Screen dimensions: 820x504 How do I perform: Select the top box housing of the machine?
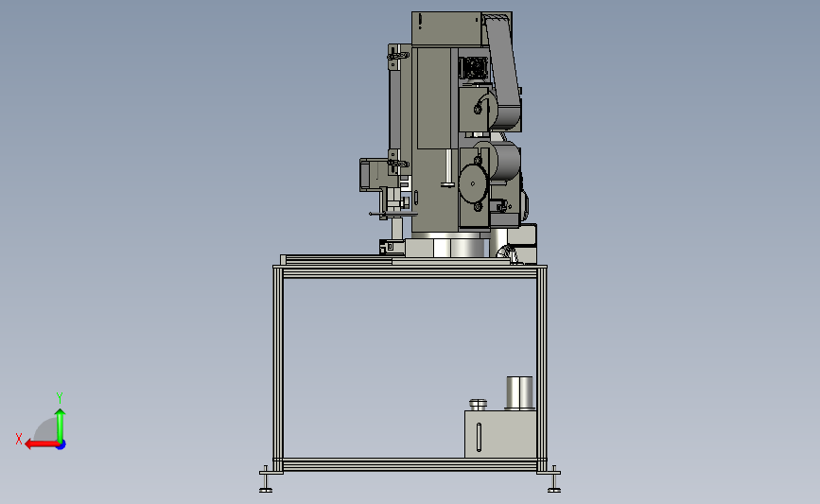pos(446,28)
